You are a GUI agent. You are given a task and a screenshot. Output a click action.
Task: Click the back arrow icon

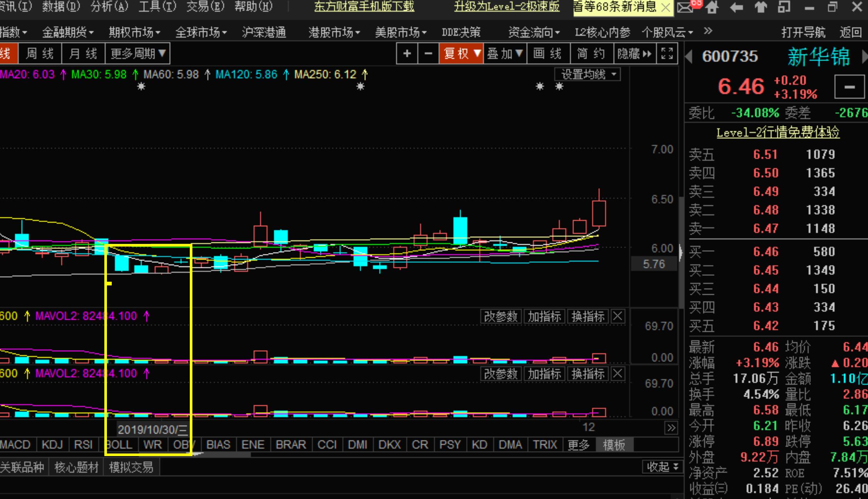click(736, 7)
